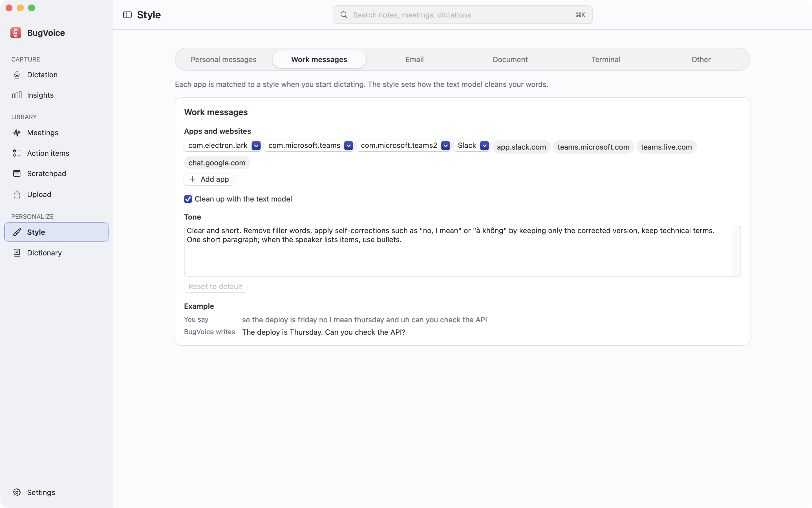Click the example text "The deploy is Thursday"

coord(282,332)
